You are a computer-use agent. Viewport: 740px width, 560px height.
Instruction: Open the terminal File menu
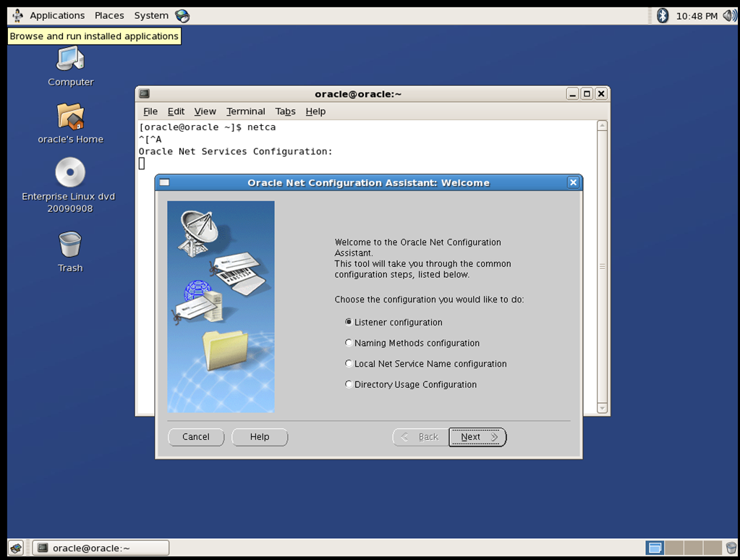point(150,111)
